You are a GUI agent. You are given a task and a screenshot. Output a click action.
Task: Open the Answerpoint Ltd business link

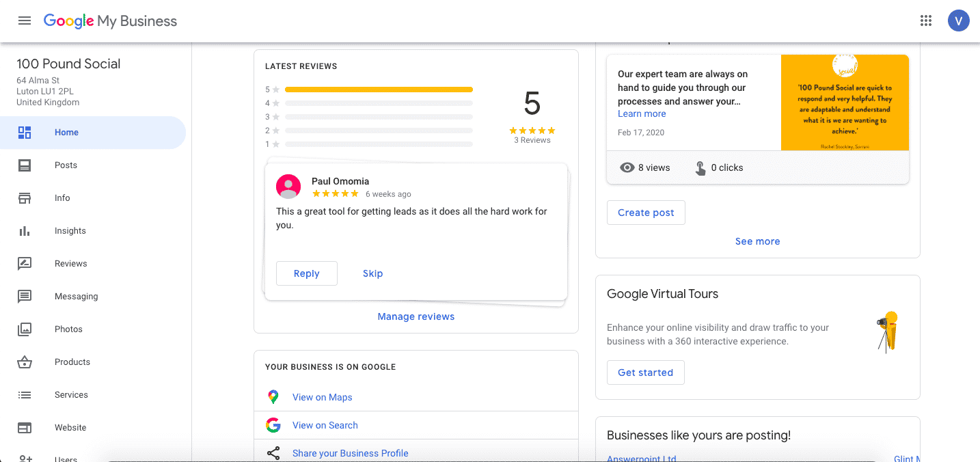(x=642, y=459)
